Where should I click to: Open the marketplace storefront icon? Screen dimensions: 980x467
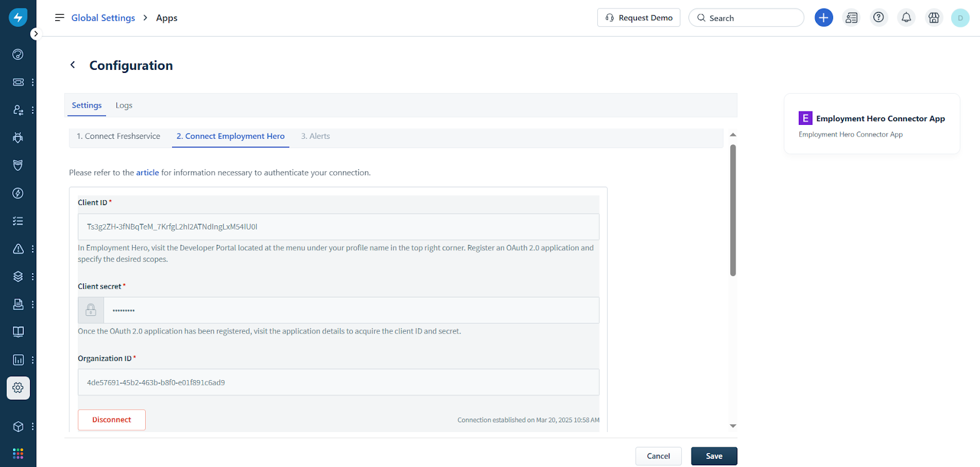(x=934, y=18)
